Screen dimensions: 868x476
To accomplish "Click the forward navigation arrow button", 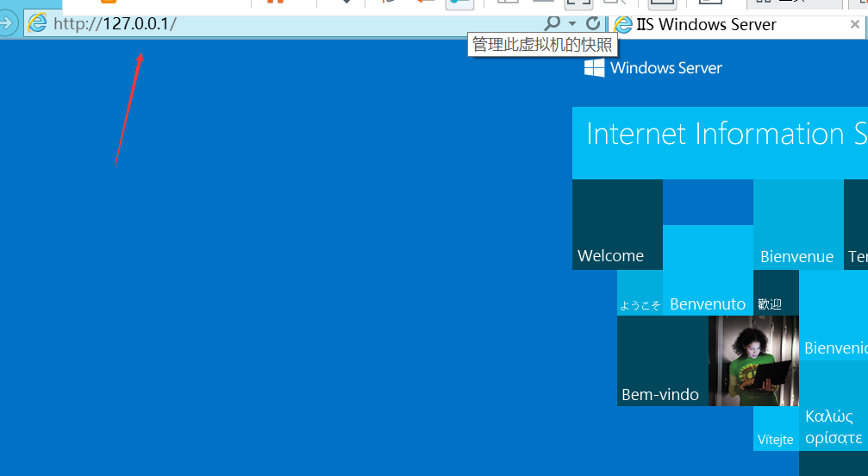I will [6, 24].
